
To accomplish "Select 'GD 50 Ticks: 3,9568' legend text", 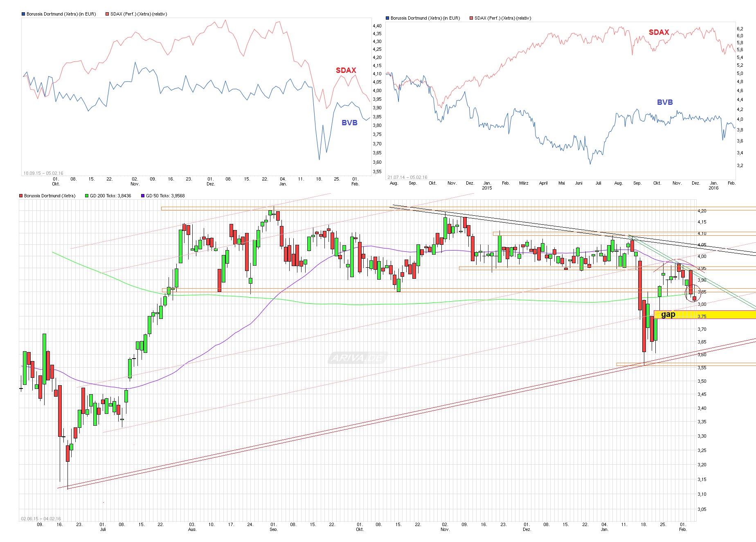I will [x=165, y=196].
